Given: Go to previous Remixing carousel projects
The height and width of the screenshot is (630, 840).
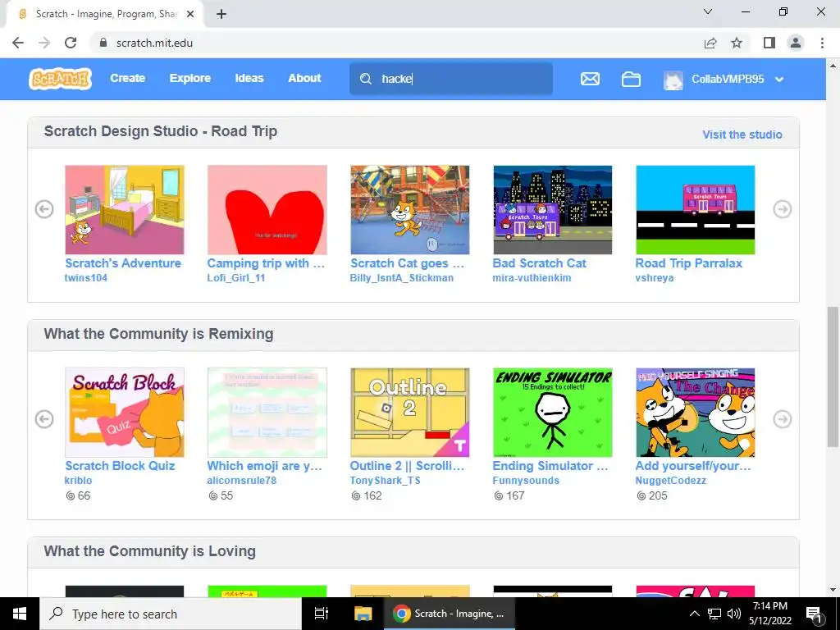Looking at the screenshot, I should (44, 419).
